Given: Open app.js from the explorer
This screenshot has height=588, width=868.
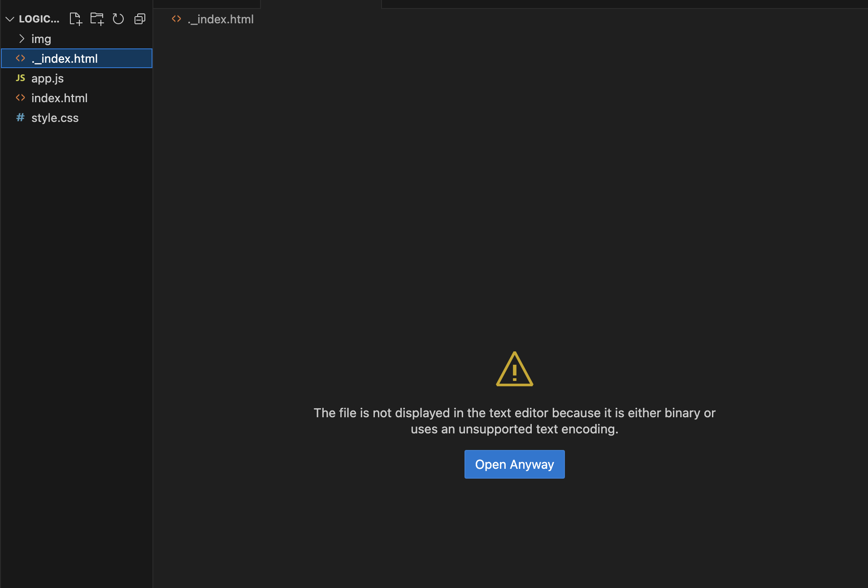Looking at the screenshot, I should (x=76, y=78).
